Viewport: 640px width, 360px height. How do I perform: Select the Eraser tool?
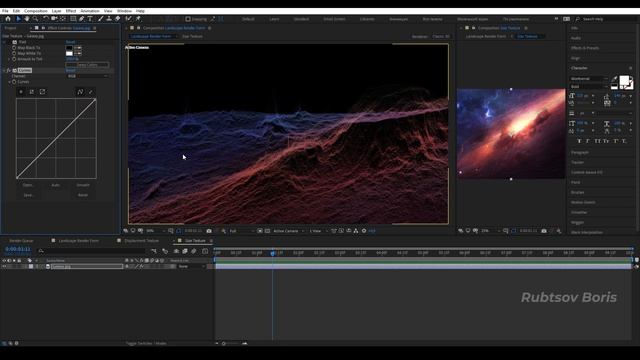coord(118,19)
